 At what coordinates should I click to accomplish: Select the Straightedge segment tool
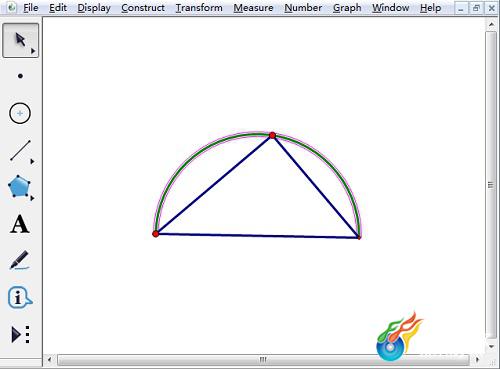[x=20, y=151]
